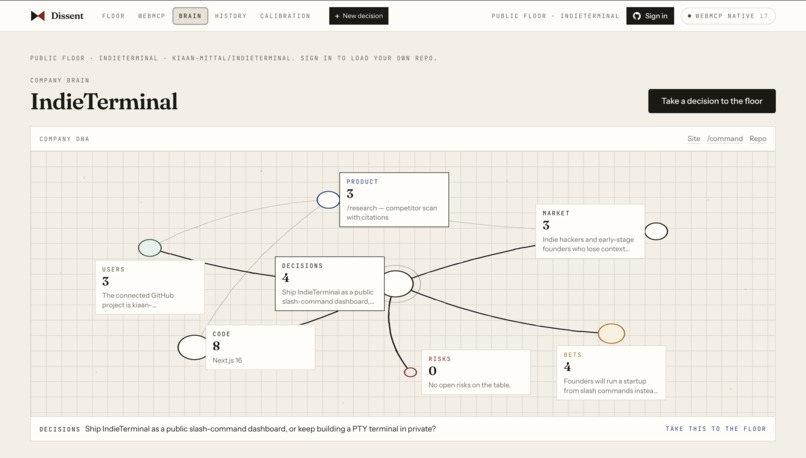Select the central Decisions node circle
The height and width of the screenshot is (458, 806).
397,283
